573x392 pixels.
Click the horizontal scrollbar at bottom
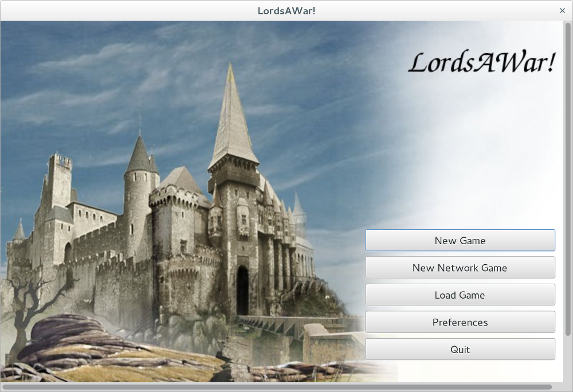point(277,387)
